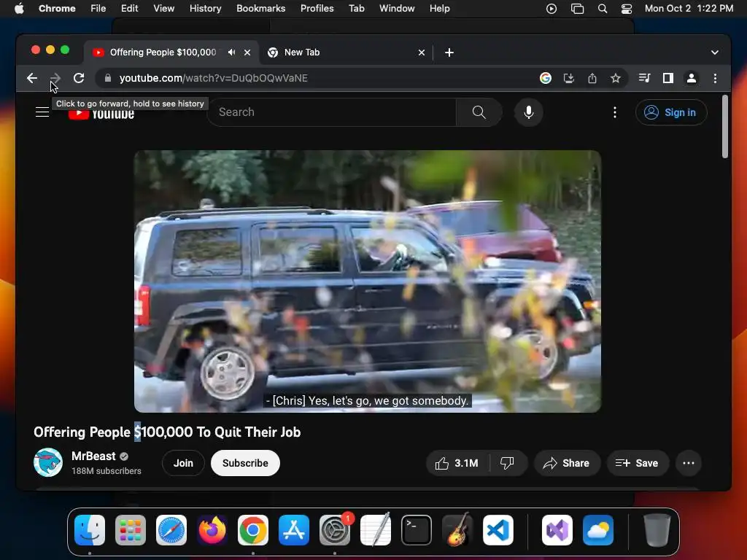Launch Firefox from the Dock
The width and height of the screenshot is (747, 560).
[212, 530]
